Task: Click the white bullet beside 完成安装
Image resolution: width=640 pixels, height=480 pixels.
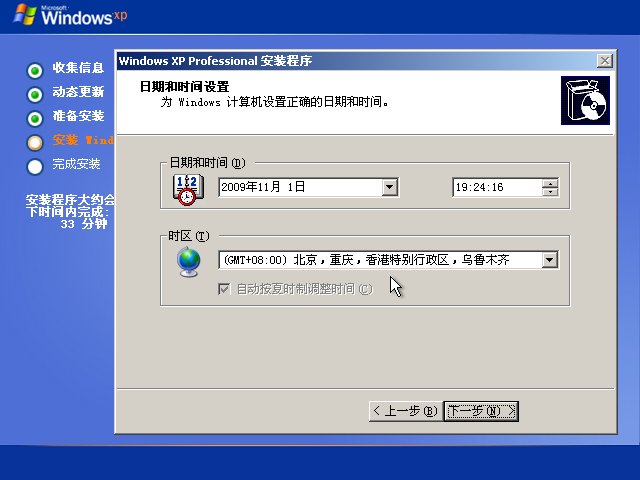Action: pyautogui.click(x=35, y=167)
